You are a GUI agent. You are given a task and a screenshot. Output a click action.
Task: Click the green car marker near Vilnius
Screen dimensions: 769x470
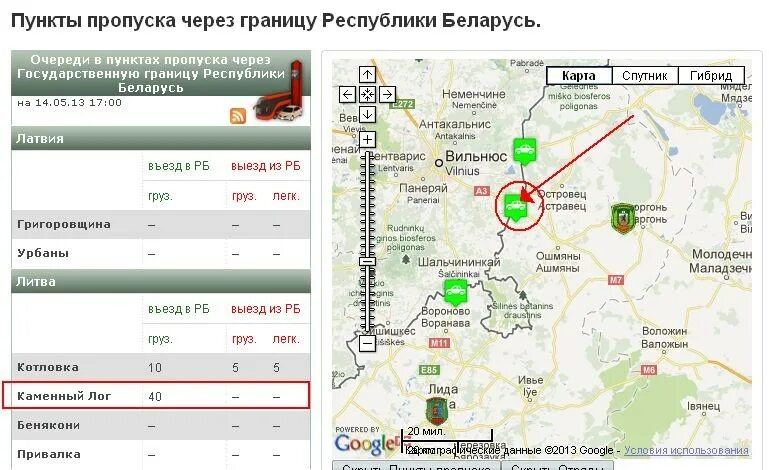[525, 150]
